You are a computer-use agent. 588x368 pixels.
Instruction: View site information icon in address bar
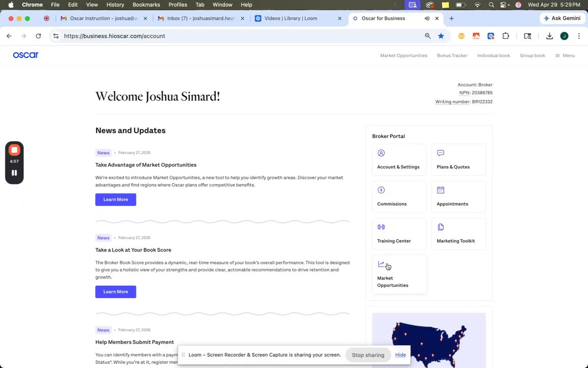click(56, 36)
